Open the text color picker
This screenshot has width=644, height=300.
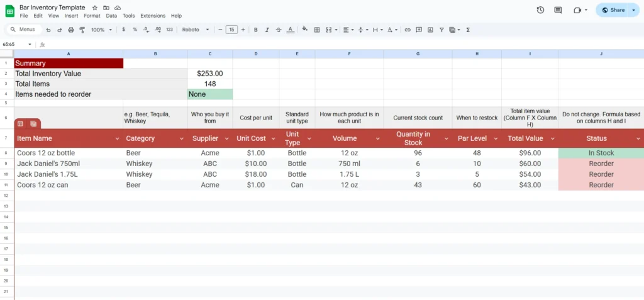(290, 30)
